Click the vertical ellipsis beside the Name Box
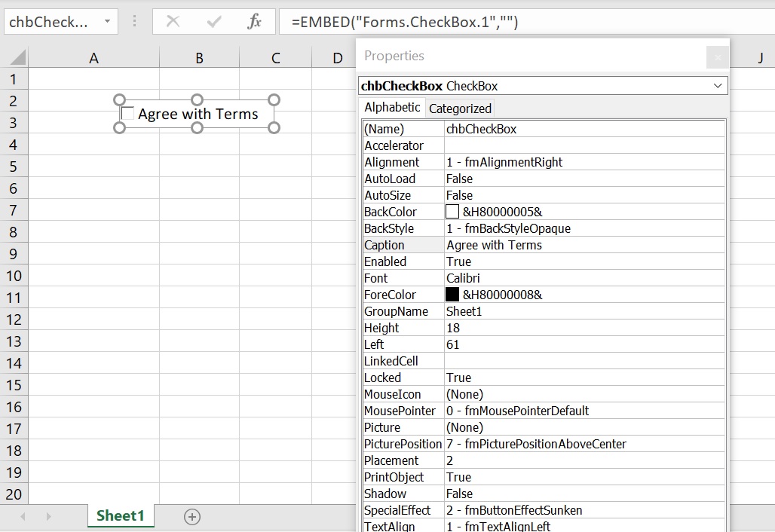The width and height of the screenshot is (775, 532). (x=133, y=21)
